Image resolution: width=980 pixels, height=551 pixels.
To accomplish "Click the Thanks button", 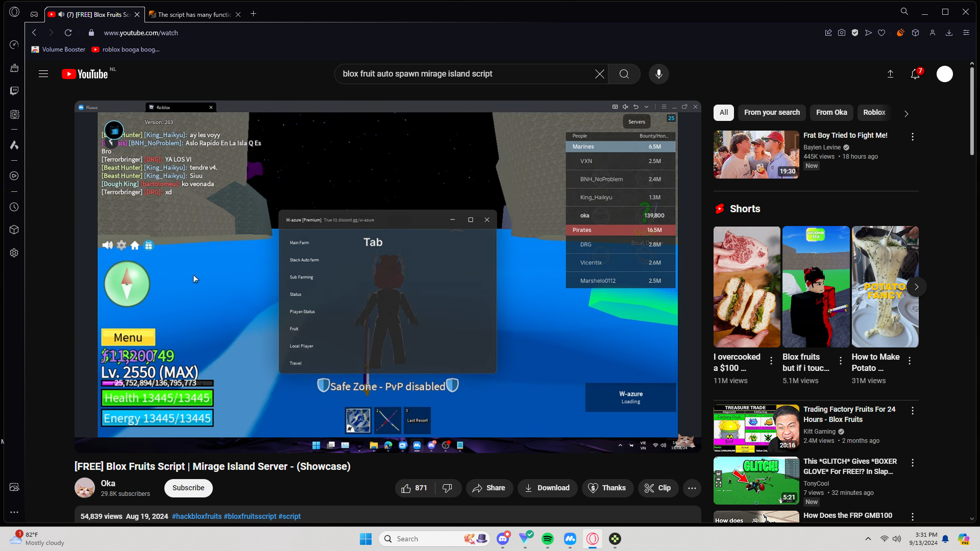I will coord(607,488).
